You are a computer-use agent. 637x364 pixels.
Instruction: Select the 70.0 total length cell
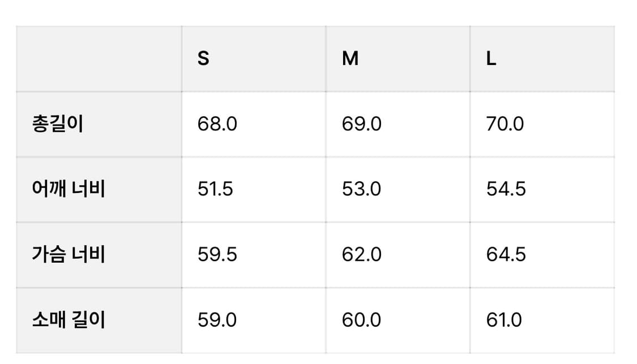[x=542, y=125]
